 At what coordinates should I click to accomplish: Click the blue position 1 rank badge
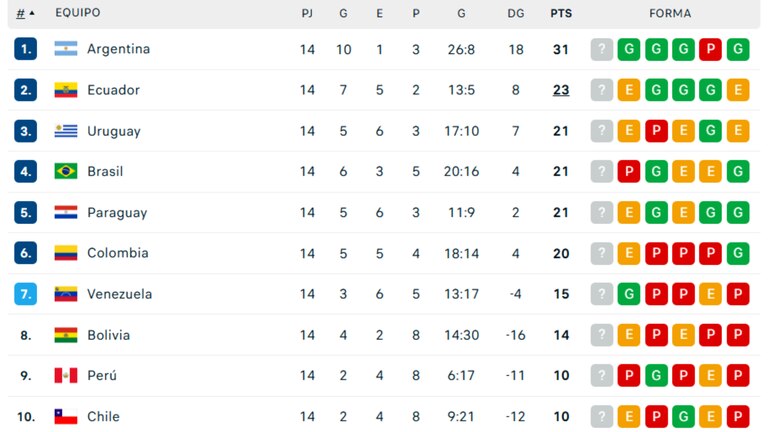pos(26,49)
